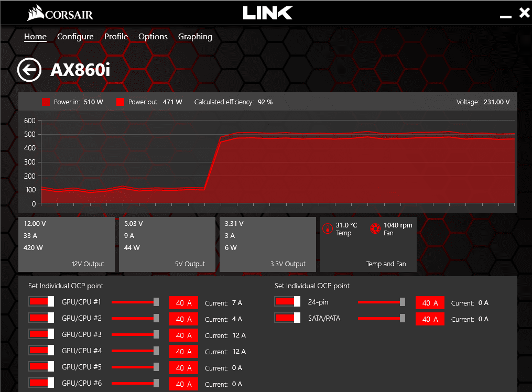Viewport: 532px width, 392px height.
Task: Click the 40 A field for GPU/CPU #4
Action: point(183,352)
